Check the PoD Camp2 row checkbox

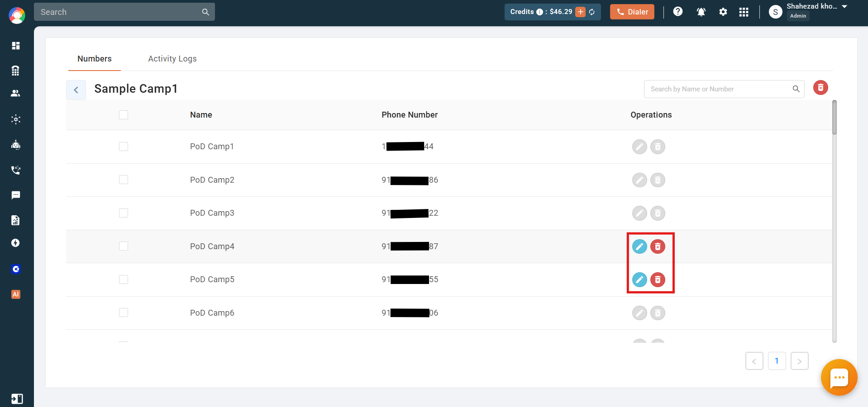124,180
